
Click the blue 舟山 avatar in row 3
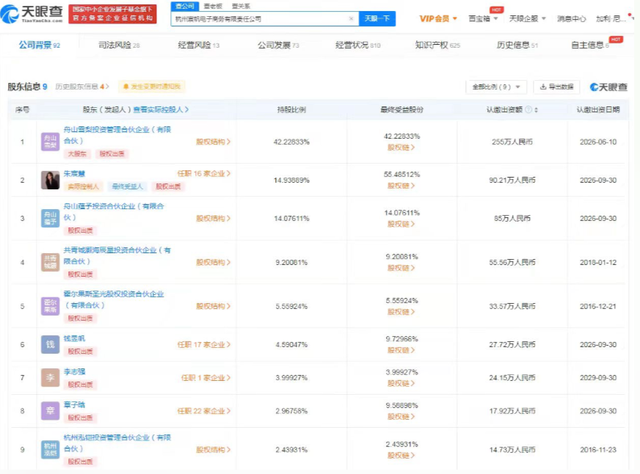pyautogui.click(x=50, y=218)
